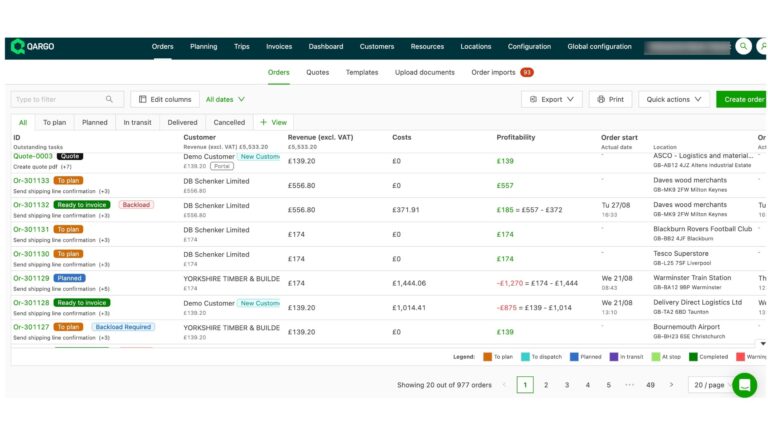Image resolution: width=768 pixels, height=432 pixels.
Task: Switch to the Quotes tab
Action: pos(317,72)
